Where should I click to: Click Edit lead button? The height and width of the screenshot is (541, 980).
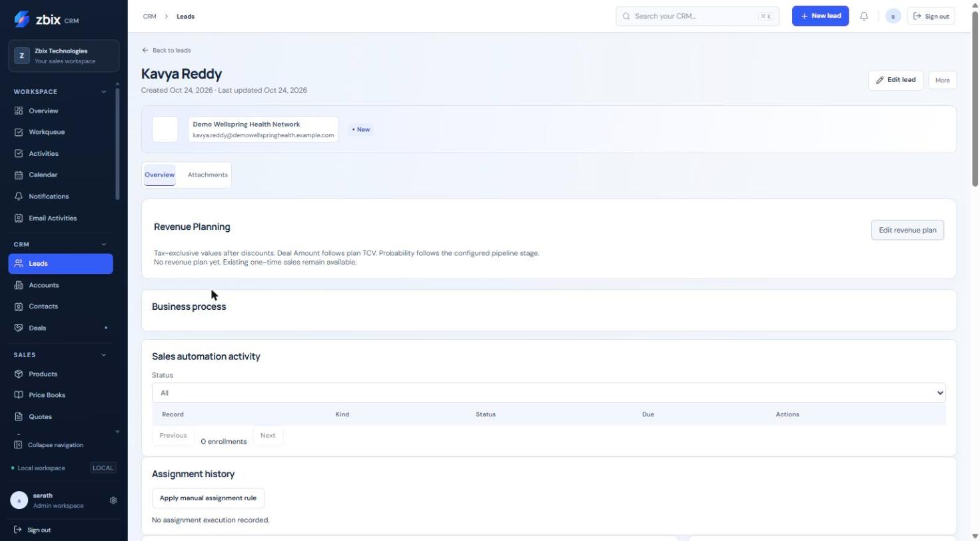(x=895, y=80)
